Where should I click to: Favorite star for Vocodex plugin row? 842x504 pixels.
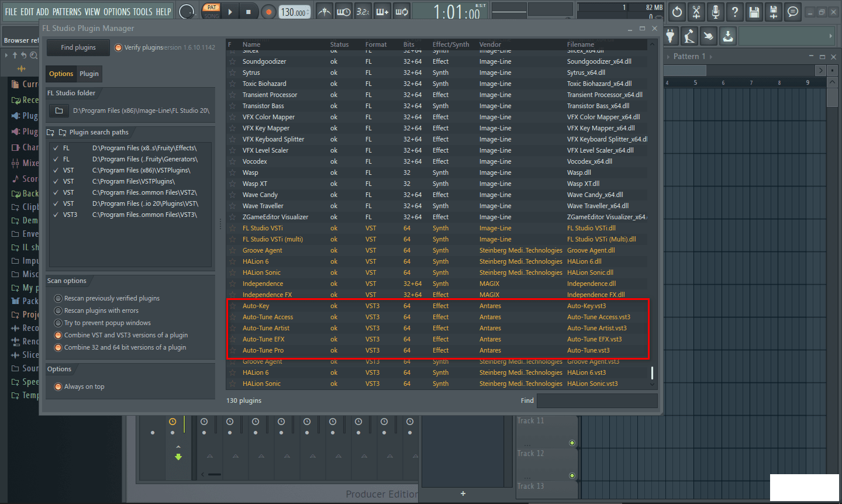click(233, 161)
